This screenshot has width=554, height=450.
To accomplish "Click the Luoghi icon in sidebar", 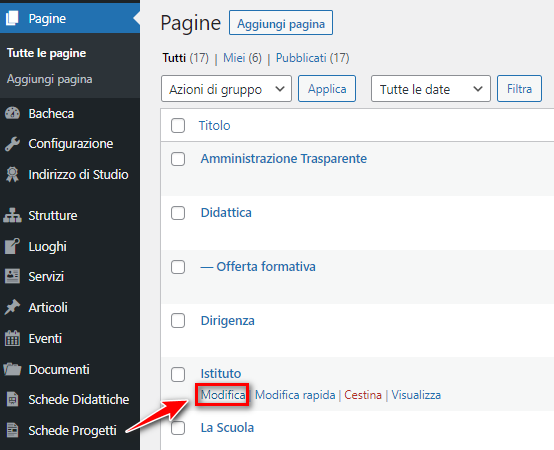I will coord(12,246).
